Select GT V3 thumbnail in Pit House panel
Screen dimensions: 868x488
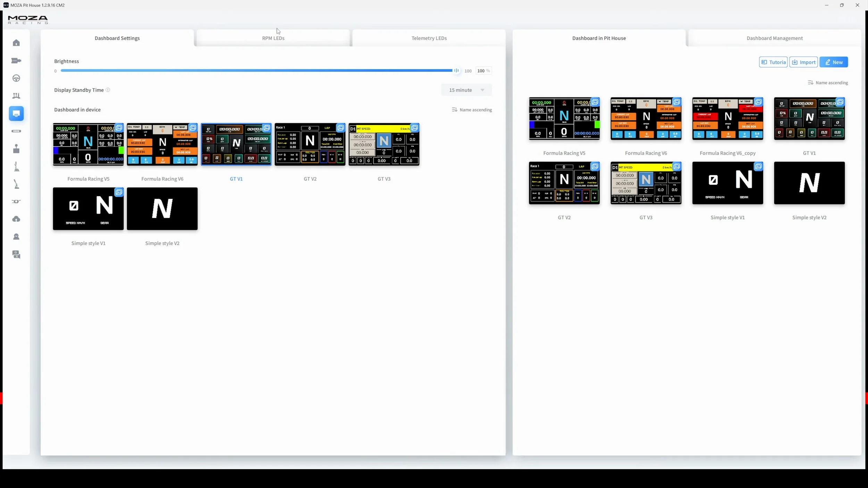point(646,183)
